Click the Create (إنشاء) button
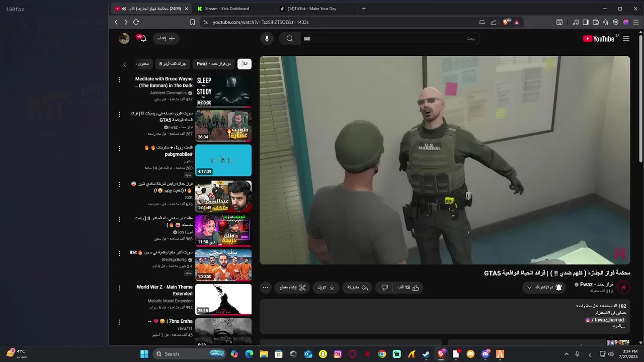644x362 pixels. point(166,38)
